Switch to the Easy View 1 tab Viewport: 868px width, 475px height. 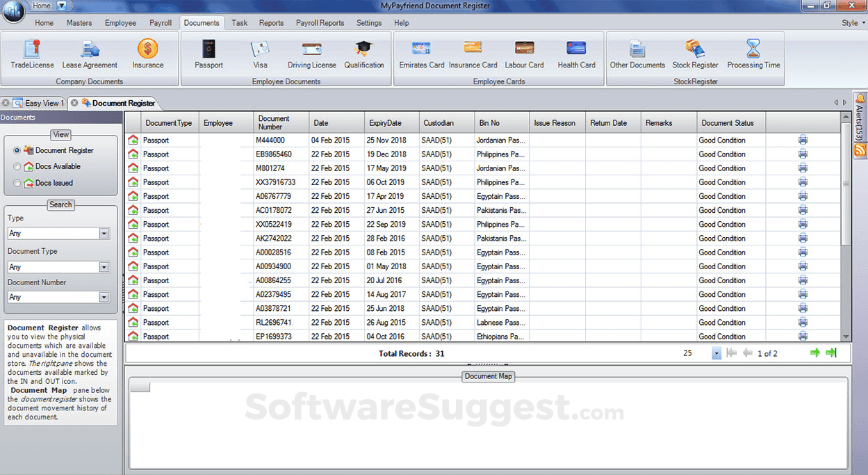[44, 103]
